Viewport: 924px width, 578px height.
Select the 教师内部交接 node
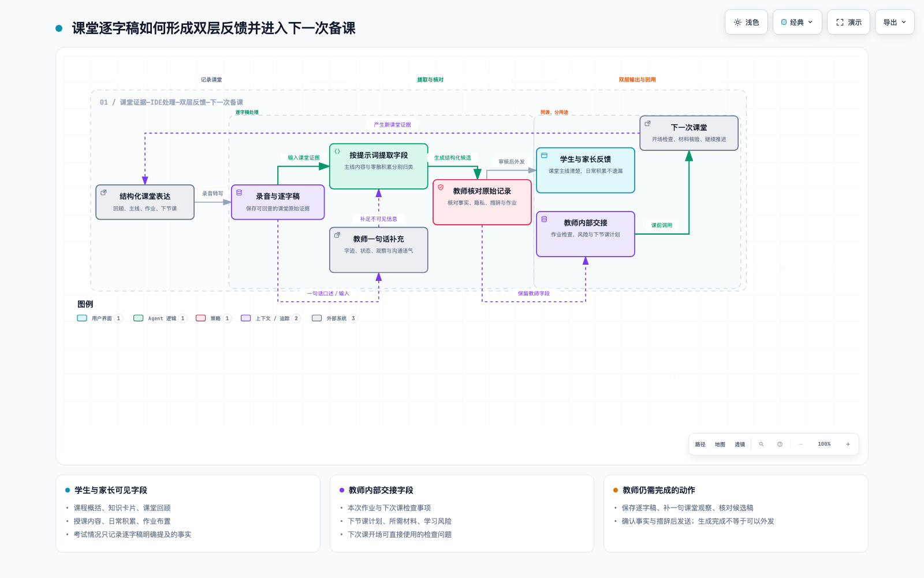pyautogui.click(x=586, y=234)
